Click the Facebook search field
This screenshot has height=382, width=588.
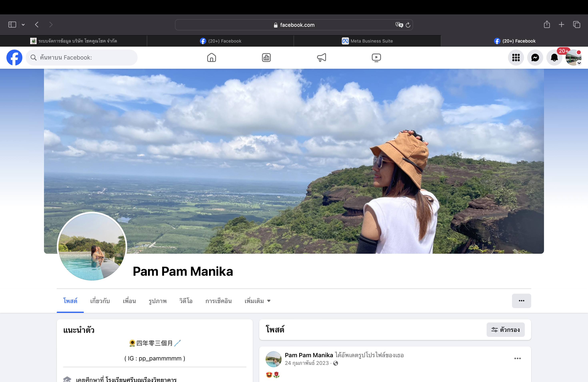(82, 58)
